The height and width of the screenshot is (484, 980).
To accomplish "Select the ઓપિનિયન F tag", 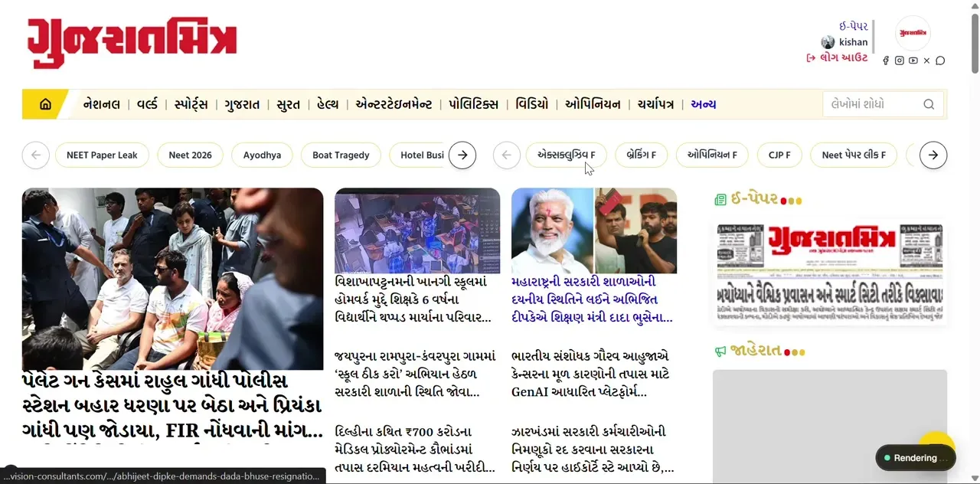I will click(x=712, y=155).
